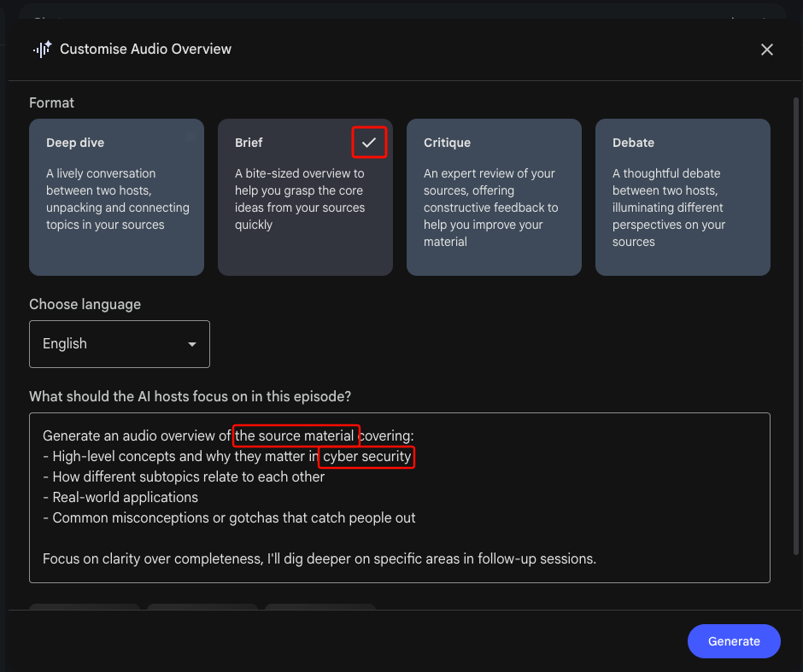The height and width of the screenshot is (672, 803).
Task: Switch to the Debate format card
Action: tap(683, 196)
